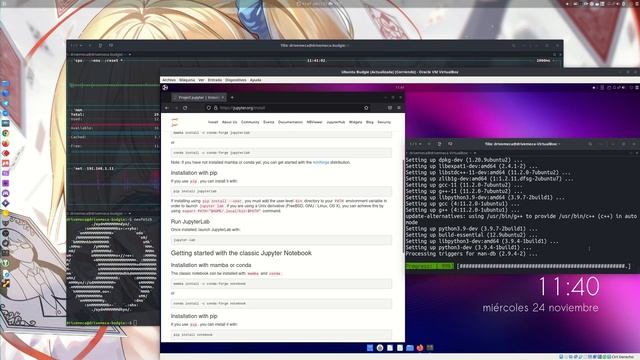Open Máquina menu in VirtualBox window

187,80
